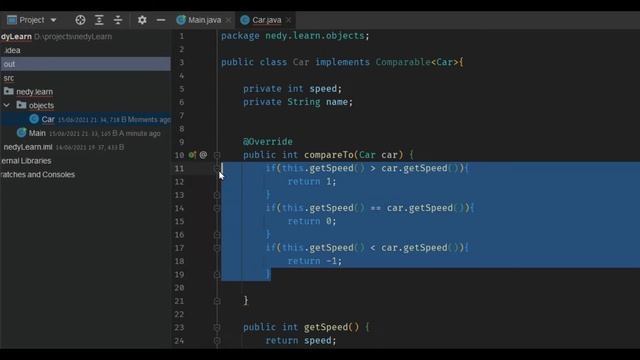Click 'return speed;' on line 24

(x=301, y=341)
